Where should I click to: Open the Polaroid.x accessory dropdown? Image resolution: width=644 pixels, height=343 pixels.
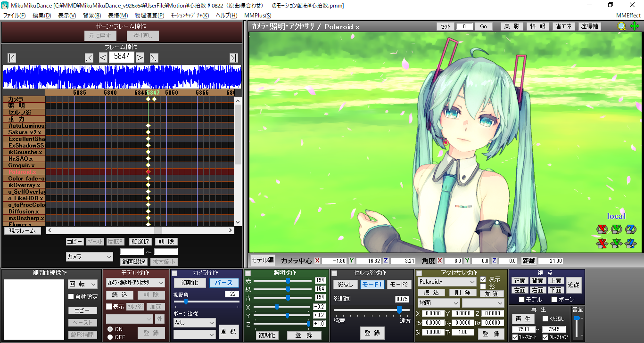[x=447, y=282]
